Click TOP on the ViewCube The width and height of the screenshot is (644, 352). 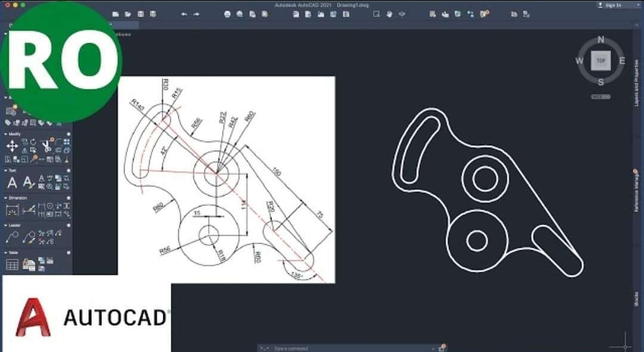pyautogui.click(x=600, y=60)
